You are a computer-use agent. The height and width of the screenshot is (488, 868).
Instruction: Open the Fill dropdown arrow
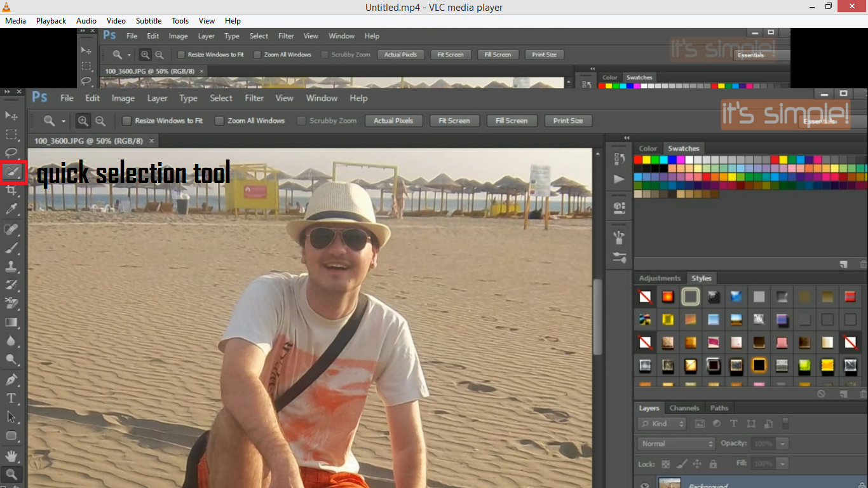click(x=783, y=464)
